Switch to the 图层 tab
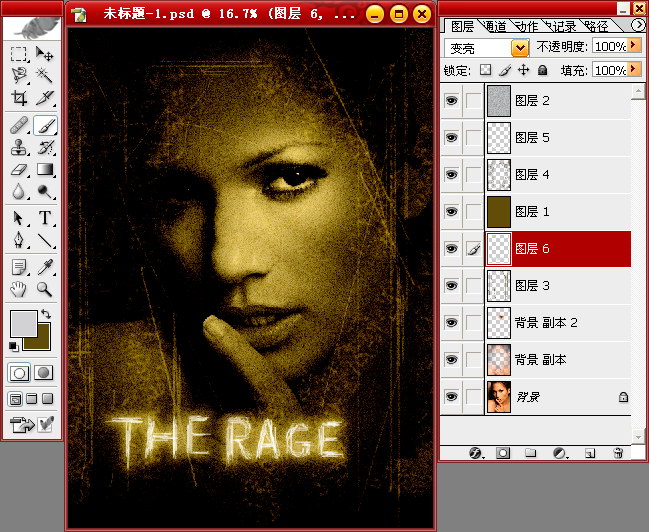Screen dimensions: 649x532 coord(462,26)
